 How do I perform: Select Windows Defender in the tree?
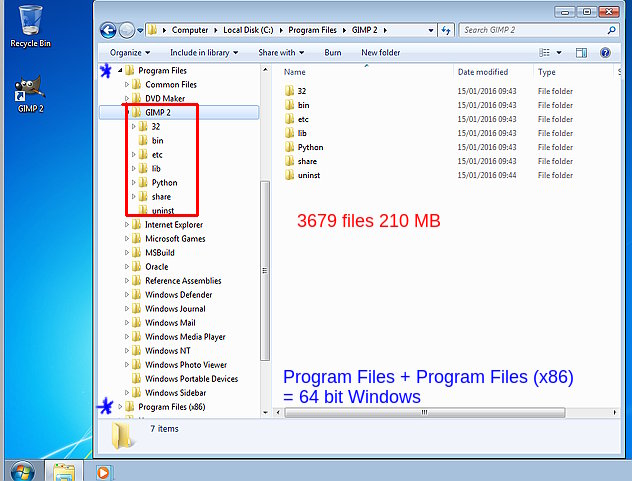point(178,295)
